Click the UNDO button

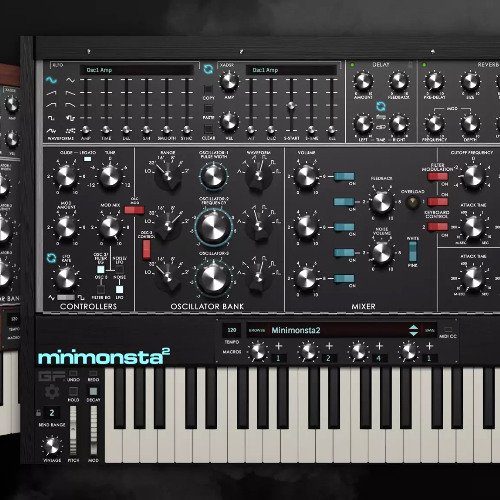(73, 373)
